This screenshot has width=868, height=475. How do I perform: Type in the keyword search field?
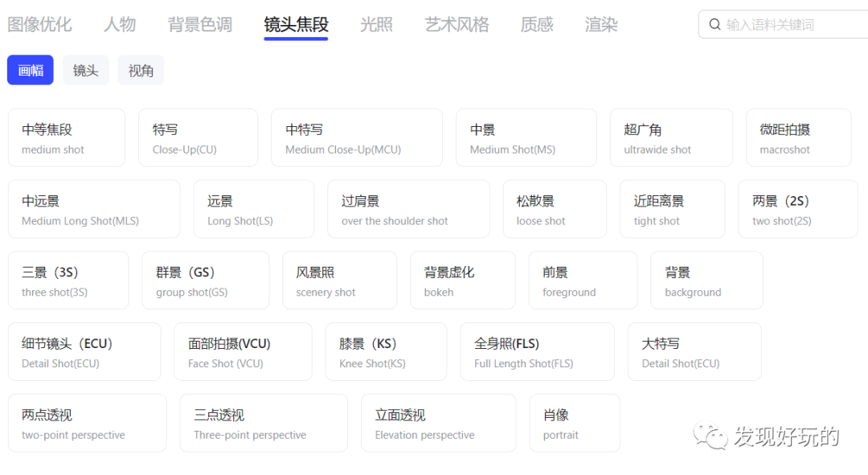tap(792, 25)
